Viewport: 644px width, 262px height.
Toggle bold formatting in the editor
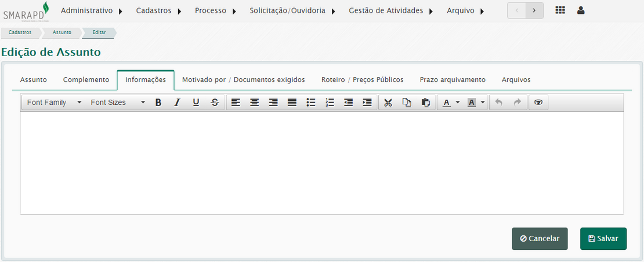(x=158, y=103)
